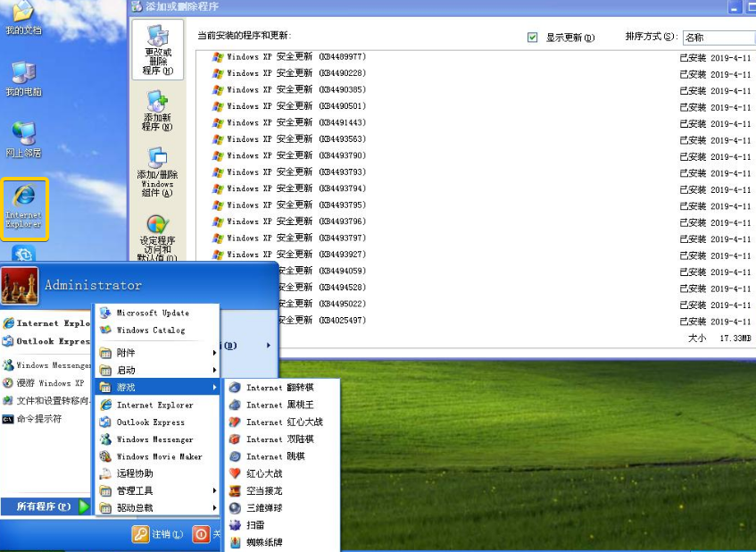The height and width of the screenshot is (552, 756).
Task: Open the 排序方式 sort dropdown
Action: [x=718, y=38]
